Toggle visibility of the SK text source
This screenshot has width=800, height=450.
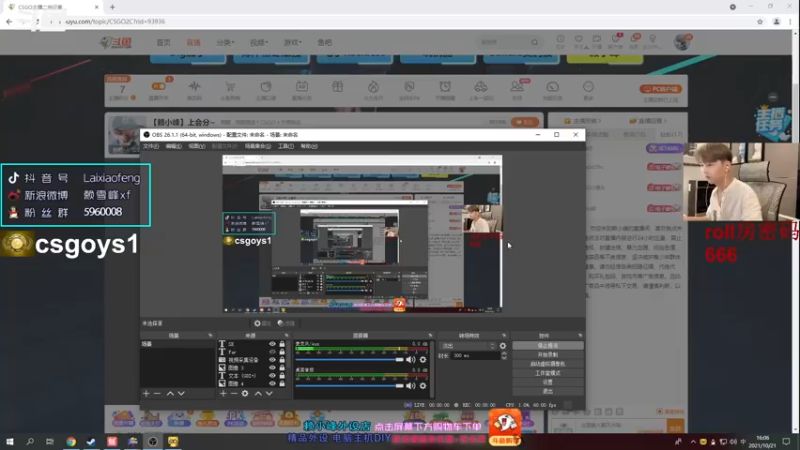(x=272, y=344)
